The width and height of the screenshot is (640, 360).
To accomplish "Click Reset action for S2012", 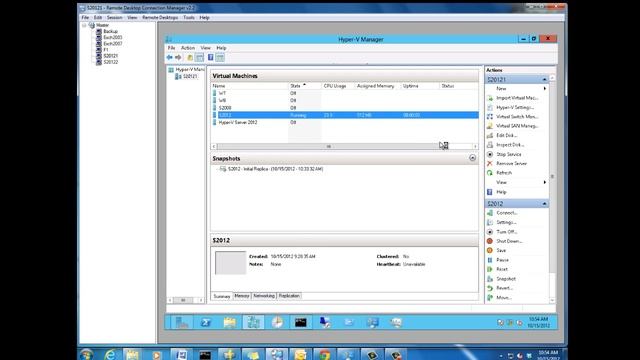I will (x=502, y=269).
